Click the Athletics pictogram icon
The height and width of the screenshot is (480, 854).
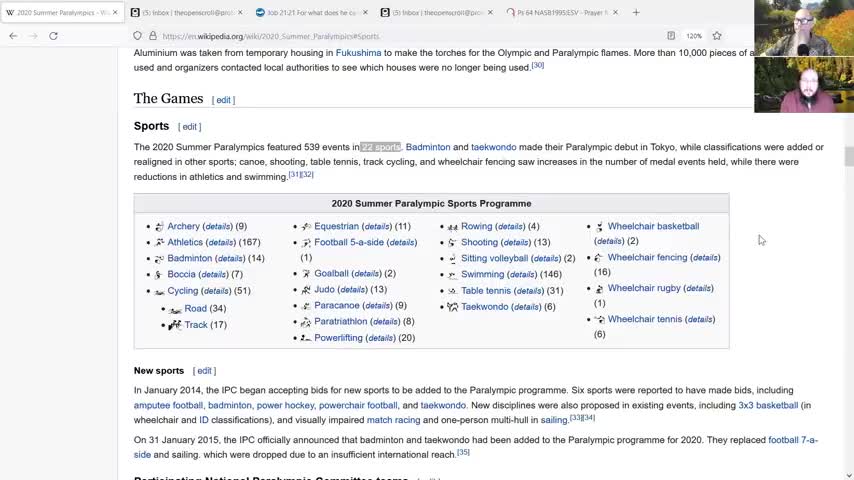coord(159,242)
